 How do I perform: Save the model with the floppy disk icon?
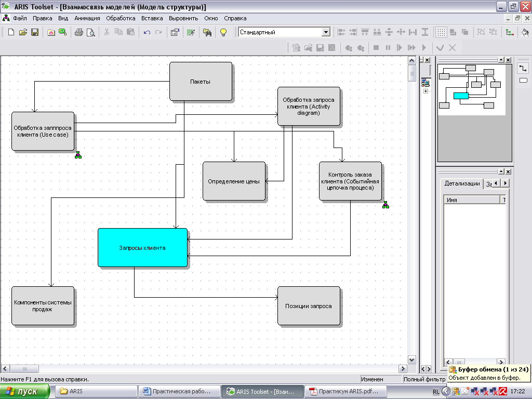pos(35,32)
